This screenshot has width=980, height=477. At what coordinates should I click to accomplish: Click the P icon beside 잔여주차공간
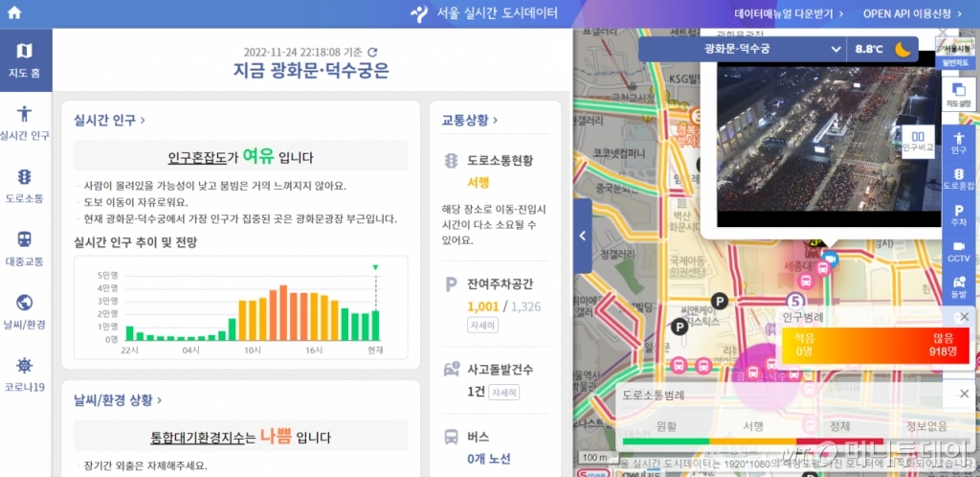click(x=451, y=284)
